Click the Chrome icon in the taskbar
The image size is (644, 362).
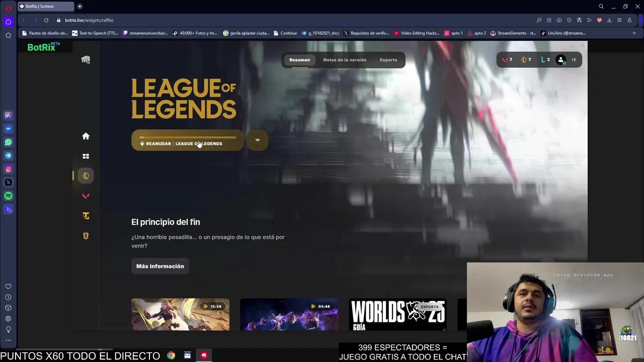point(171,355)
